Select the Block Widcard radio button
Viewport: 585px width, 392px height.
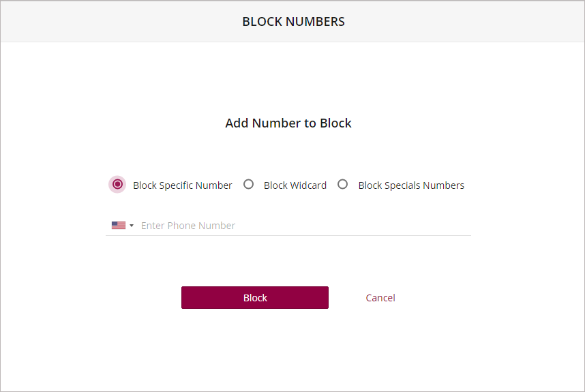click(x=248, y=184)
